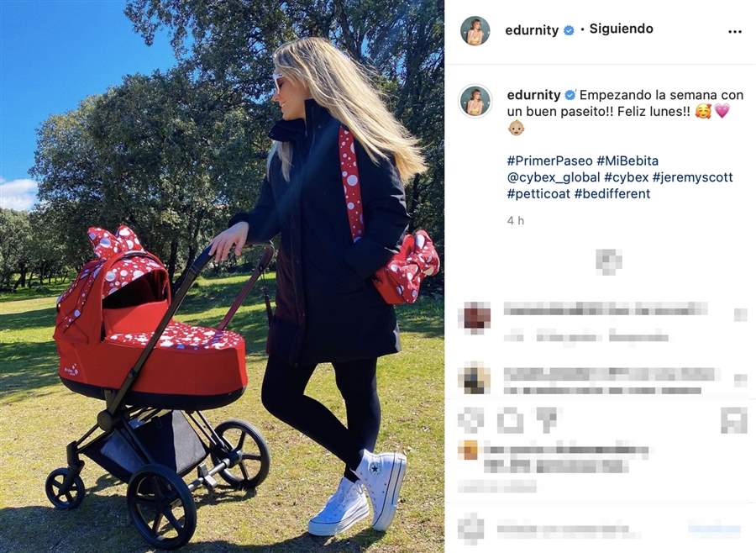Click the edurnity avatar in the header
This screenshot has height=553, width=756.
pyautogui.click(x=475, y=30)
